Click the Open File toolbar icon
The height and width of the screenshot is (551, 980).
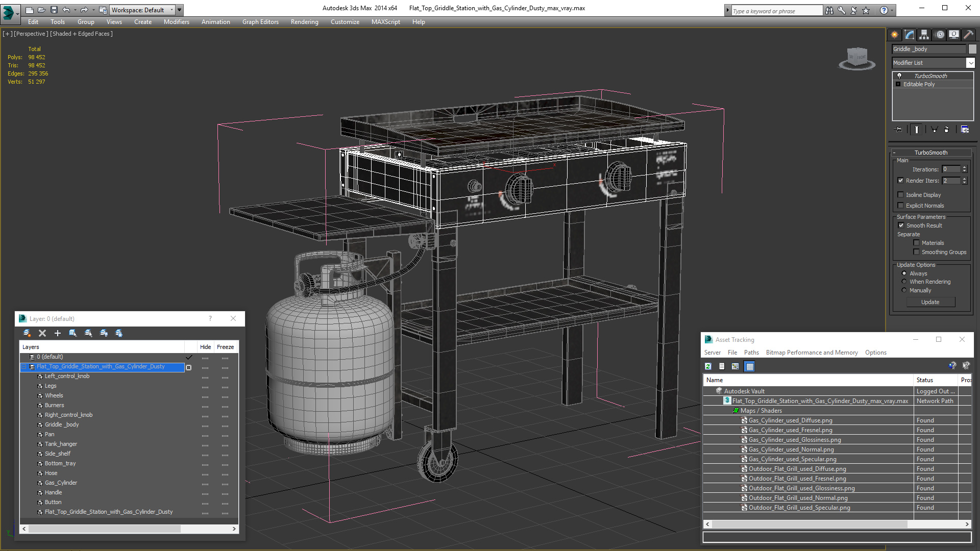click(41, 10)
